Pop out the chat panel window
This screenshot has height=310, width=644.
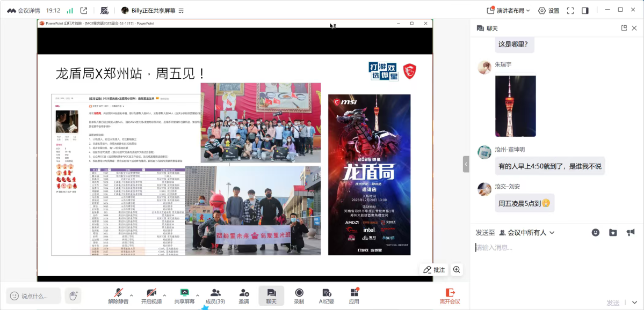(624, 28)
